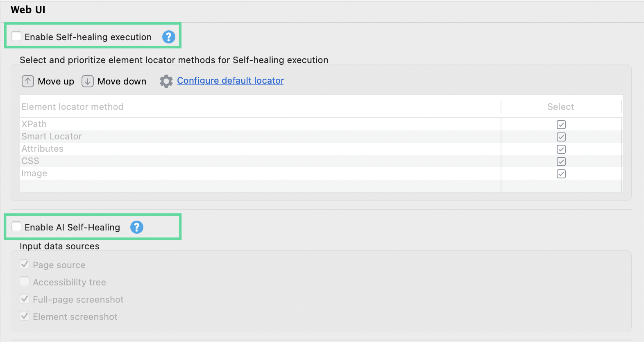Uncheck the Page source data source
The height and width of the screenshot is (342, 644).
click(25, 264)
